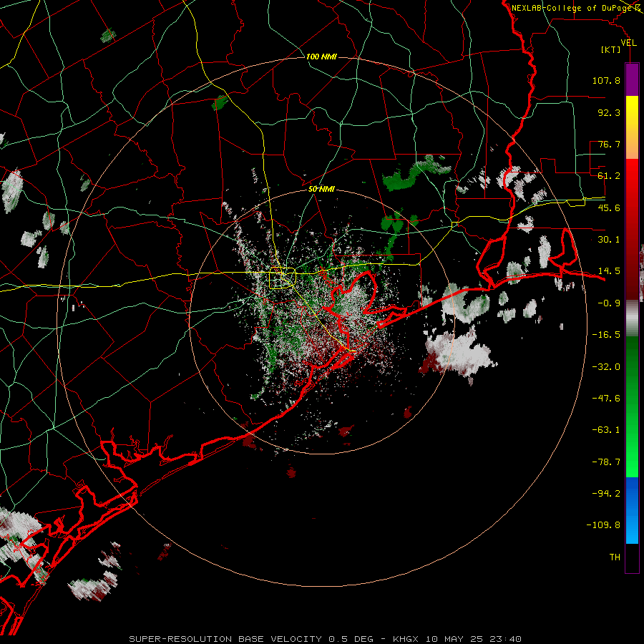Viewport: 644px width, 644px height.
Task: Pick the black TH segment of the color bar
Action: click(x=632, y=558)
